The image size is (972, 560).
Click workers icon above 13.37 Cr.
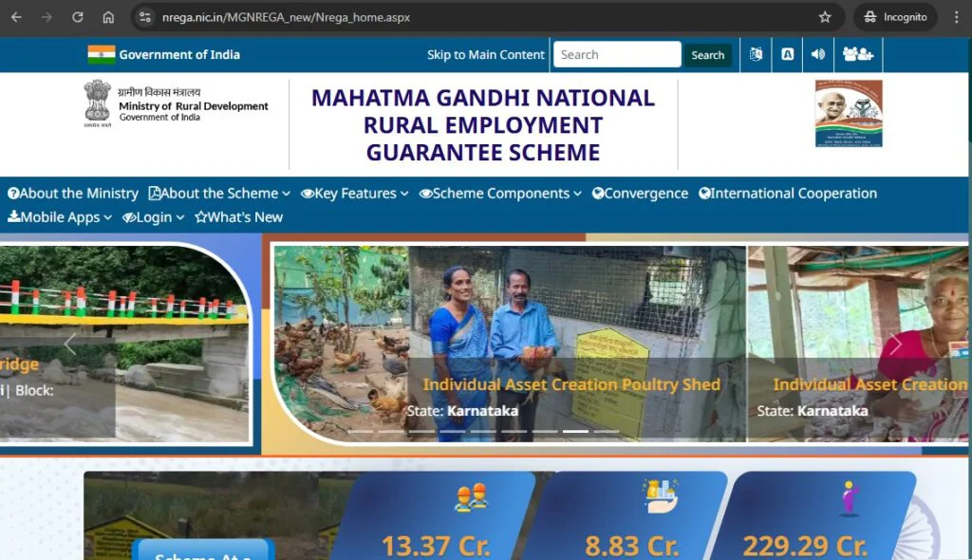pos(471,497)
